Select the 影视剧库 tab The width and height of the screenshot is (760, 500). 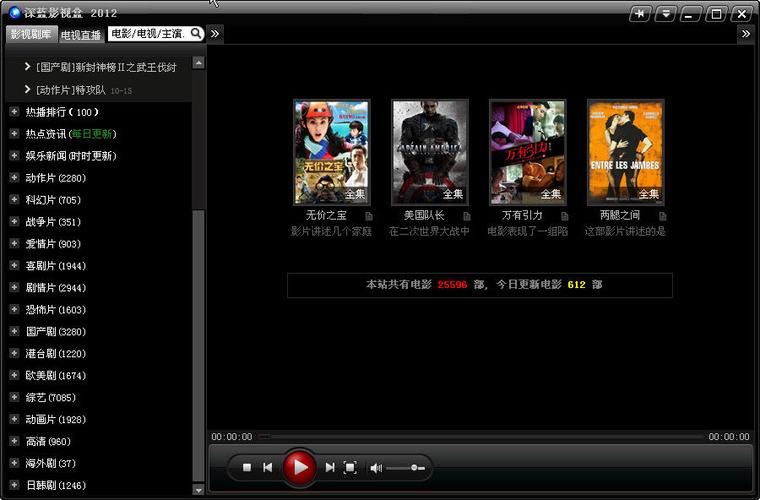30,34
